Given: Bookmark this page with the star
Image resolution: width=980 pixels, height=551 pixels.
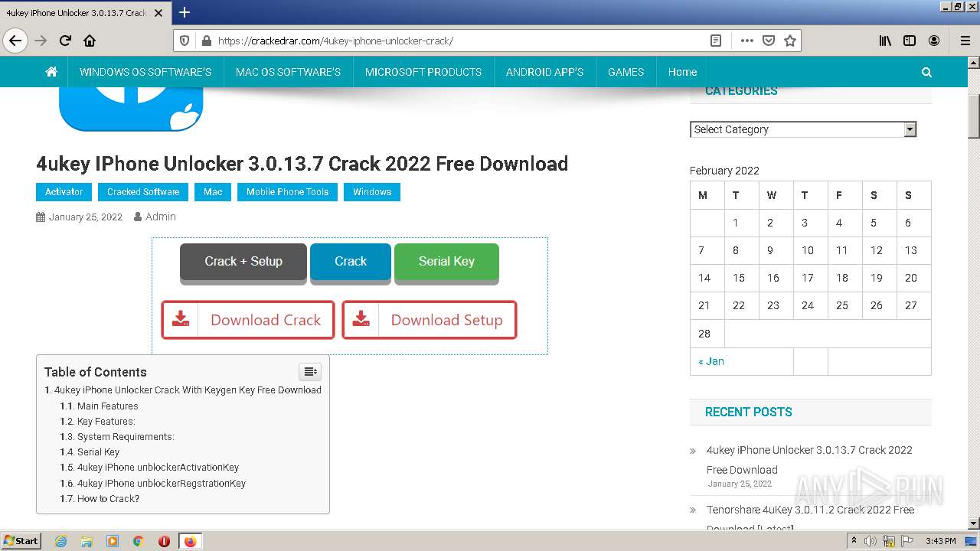Looking at the screenshot, I should click(790, 41).
